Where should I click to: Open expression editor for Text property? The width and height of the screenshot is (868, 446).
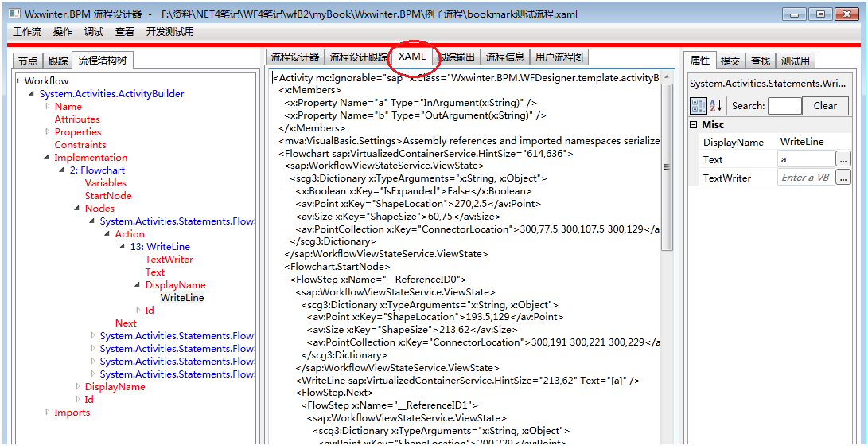click(843, 159)
